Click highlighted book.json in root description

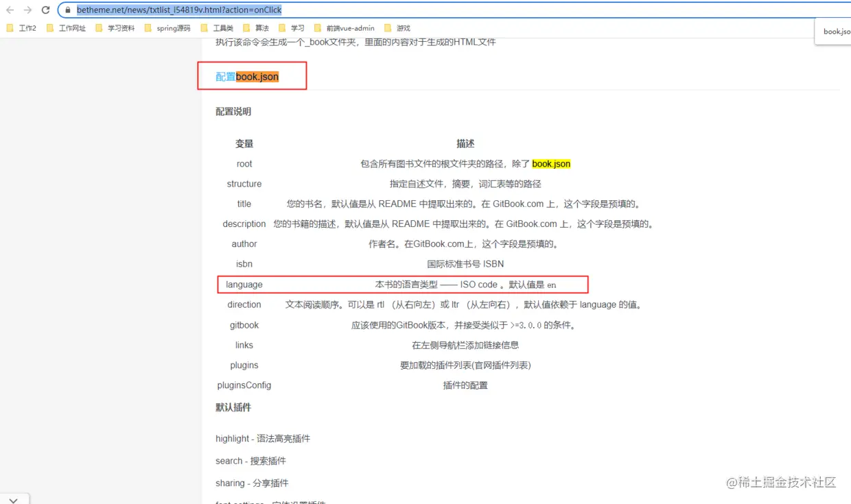(x=551, y=164)
